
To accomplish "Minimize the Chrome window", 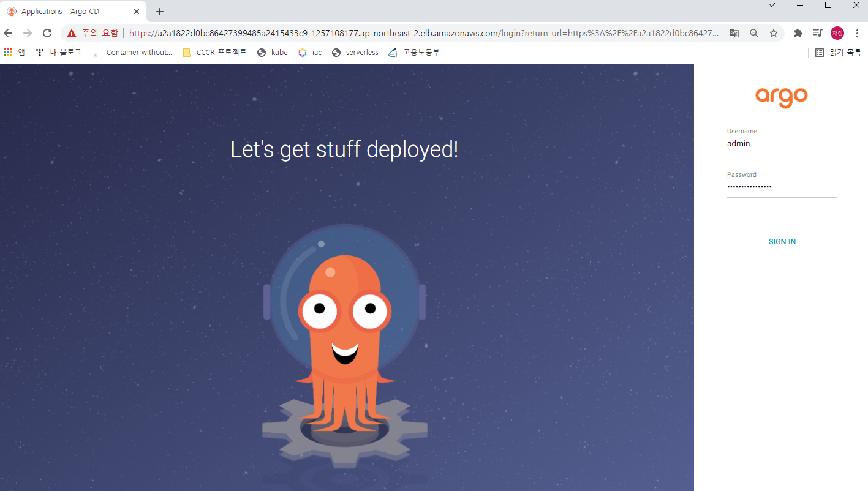I will [800, 5].
